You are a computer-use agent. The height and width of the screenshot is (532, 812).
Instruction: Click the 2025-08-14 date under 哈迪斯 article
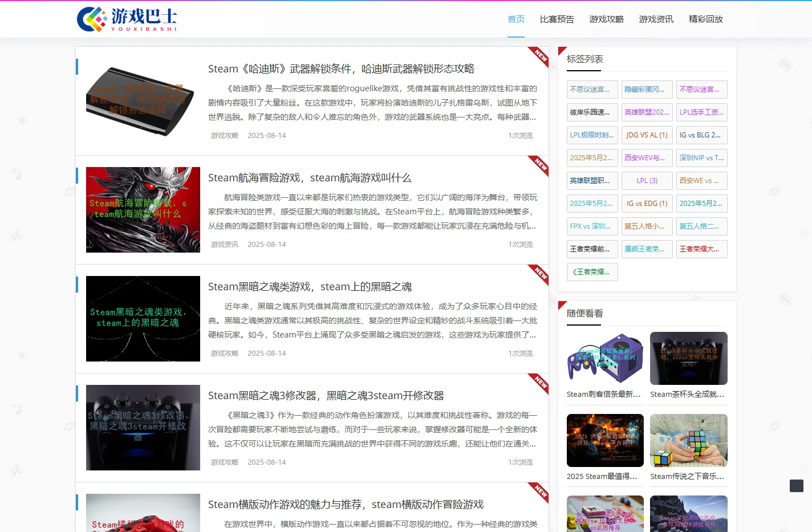point(267,136)
